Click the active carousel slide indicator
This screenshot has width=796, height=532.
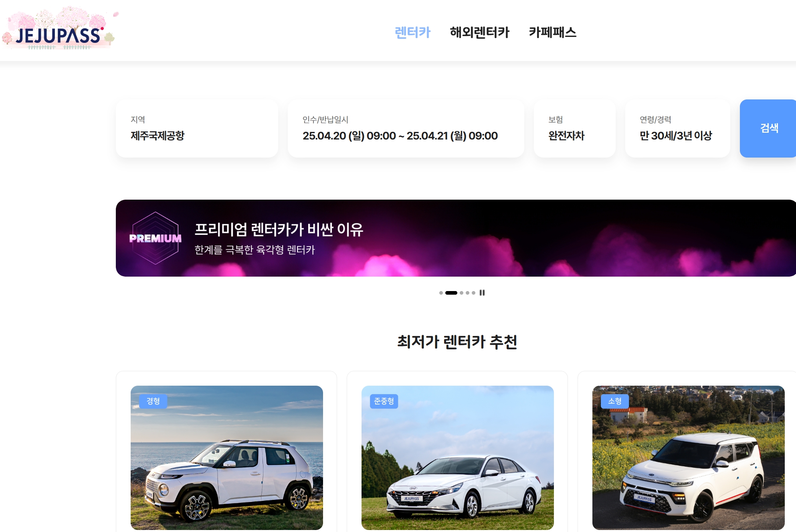(451, 293)
